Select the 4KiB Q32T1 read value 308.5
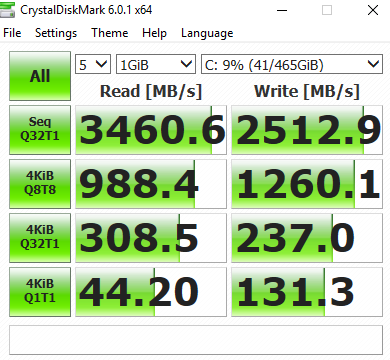390x360 pixels. [151, 238]
